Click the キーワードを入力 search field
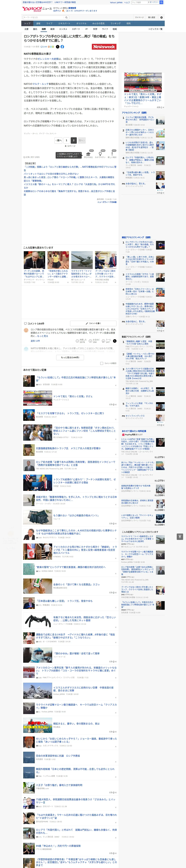The image size is (186, 868). pos(44,18)
